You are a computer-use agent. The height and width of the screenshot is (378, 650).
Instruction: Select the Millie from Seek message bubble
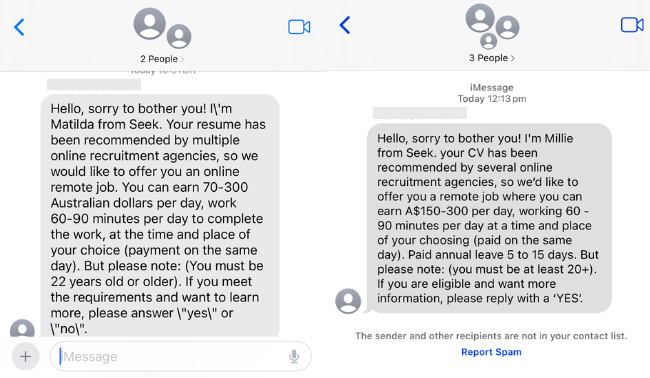point(489,218)
